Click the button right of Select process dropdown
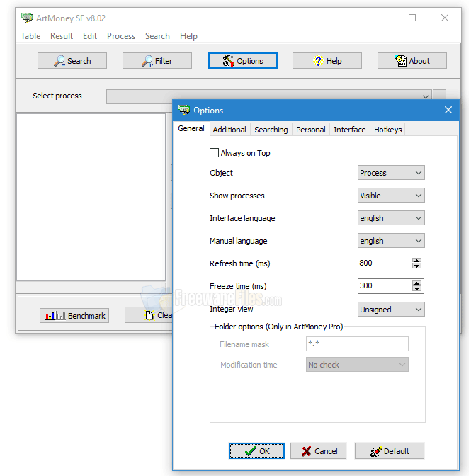This screenshot has width=476, height=476. coord(439,94)
